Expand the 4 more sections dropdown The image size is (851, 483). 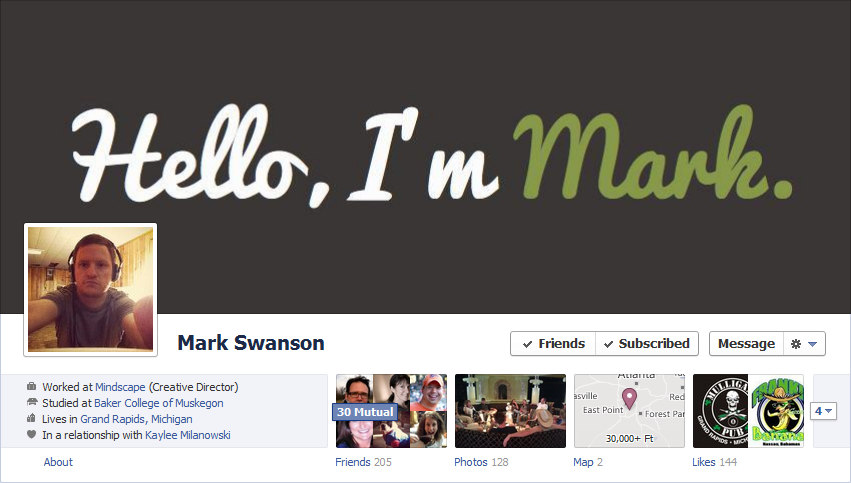point(823,411)
